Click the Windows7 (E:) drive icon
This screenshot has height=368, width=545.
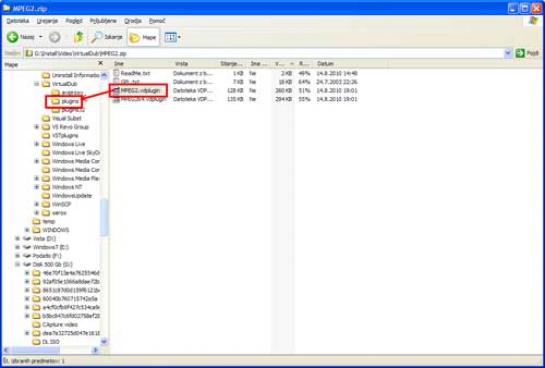(27, 247)
